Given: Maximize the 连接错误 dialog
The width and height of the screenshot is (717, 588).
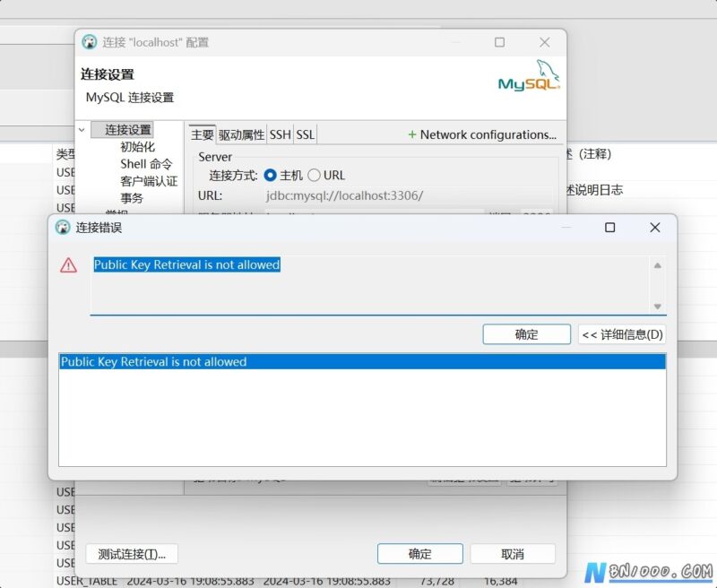Looking at the screenshot, I should tap(610, 228).
